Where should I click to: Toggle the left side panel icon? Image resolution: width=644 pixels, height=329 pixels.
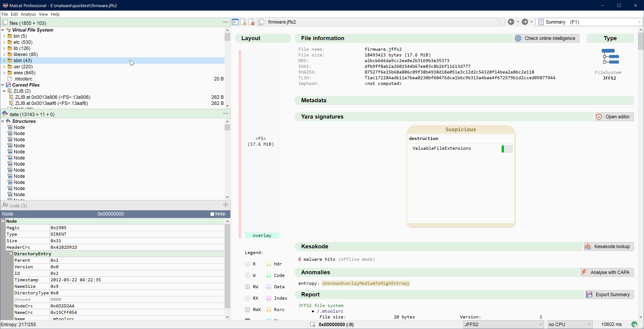[235, 22]
